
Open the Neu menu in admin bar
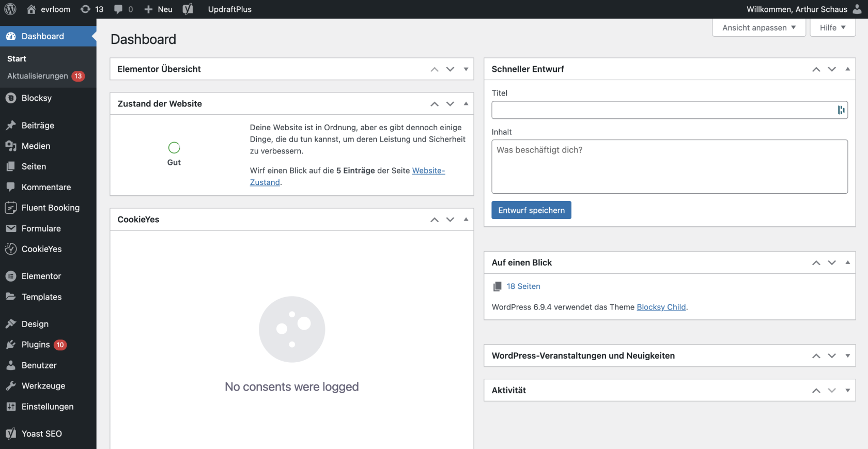(x=158, y=9)
